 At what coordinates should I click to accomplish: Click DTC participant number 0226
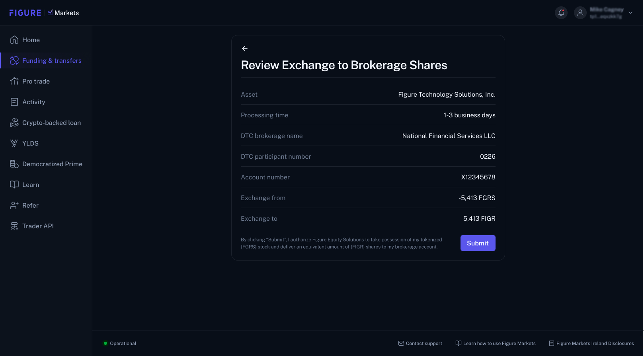tap(488, 156)
